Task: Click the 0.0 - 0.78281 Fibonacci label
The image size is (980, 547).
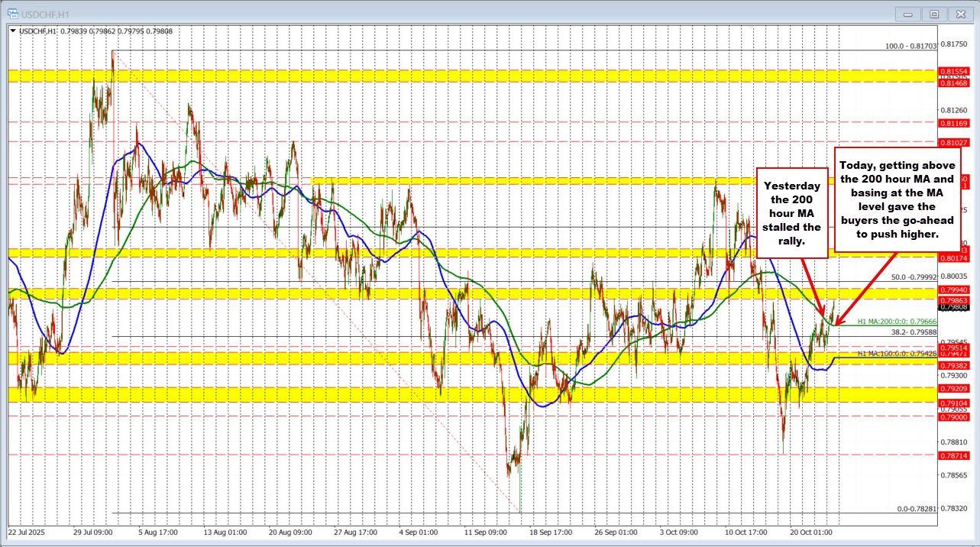Action: tap(917, 509)
